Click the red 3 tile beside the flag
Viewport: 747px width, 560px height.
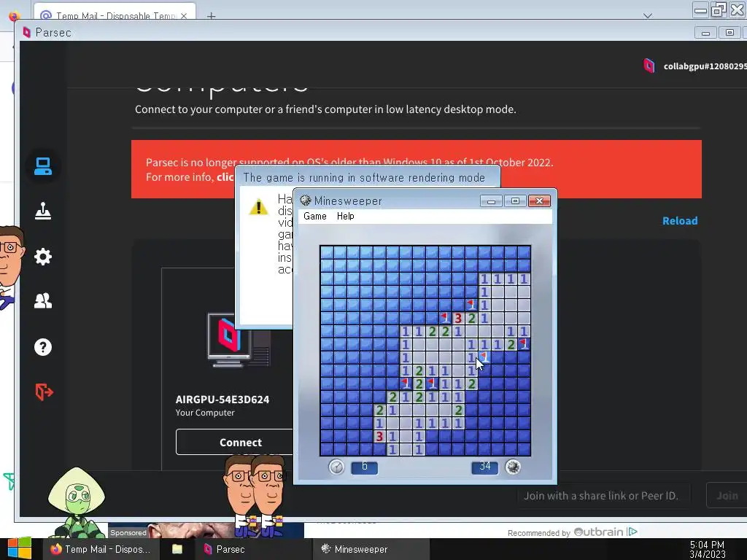tap(458, 318)
